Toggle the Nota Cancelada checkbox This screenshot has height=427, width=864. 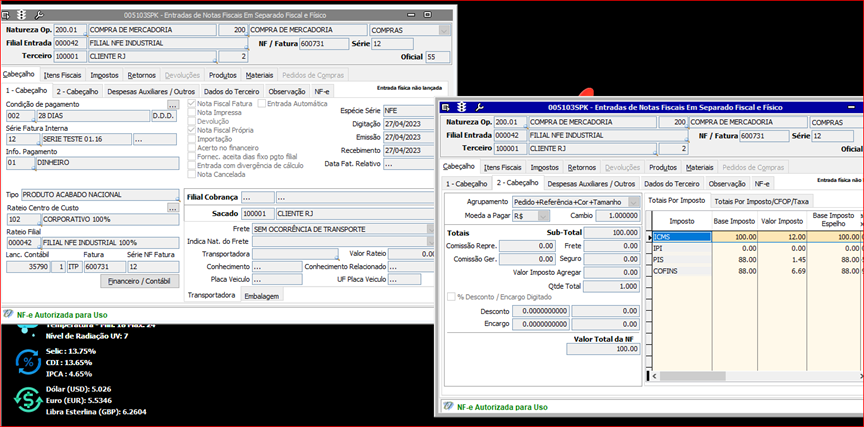tap(192, 174)
